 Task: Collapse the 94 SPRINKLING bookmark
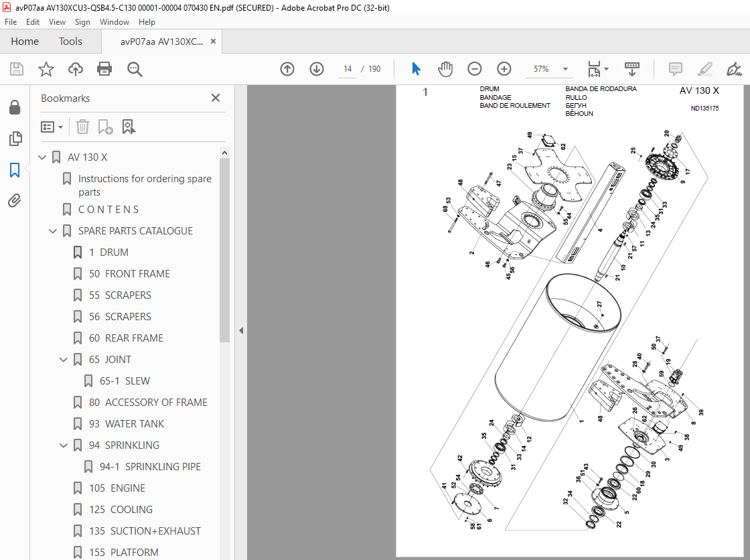(x=63, y=445)
